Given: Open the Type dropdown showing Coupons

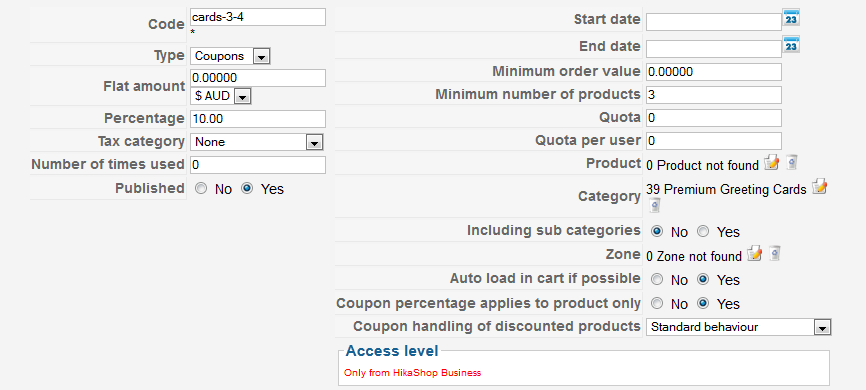Looking at the screenshot, I should [x=230, y=56].
